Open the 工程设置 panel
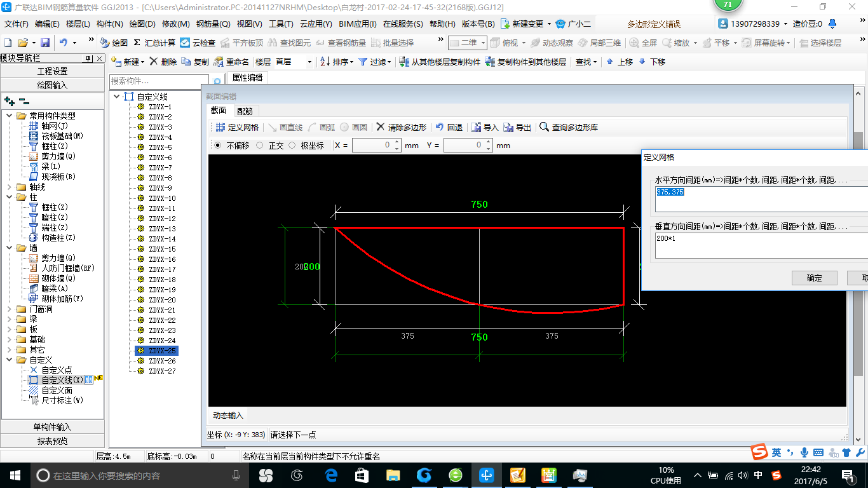The width and height of the screenshot is (868, 488). coord(52,71)
